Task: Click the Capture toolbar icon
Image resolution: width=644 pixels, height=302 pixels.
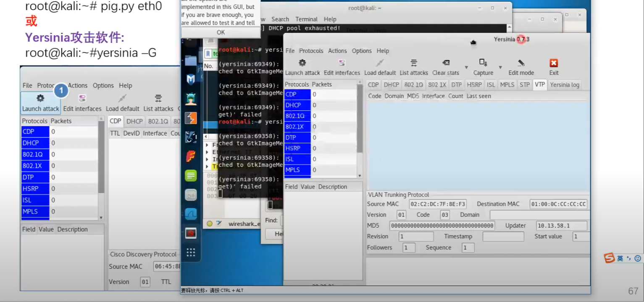Action: [483, 63]
